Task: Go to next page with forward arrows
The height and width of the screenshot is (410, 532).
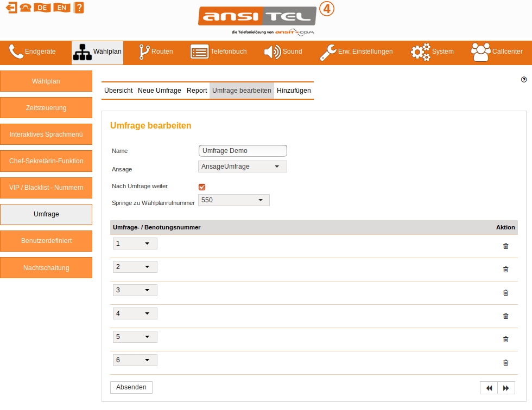Action: click(506, 388)
